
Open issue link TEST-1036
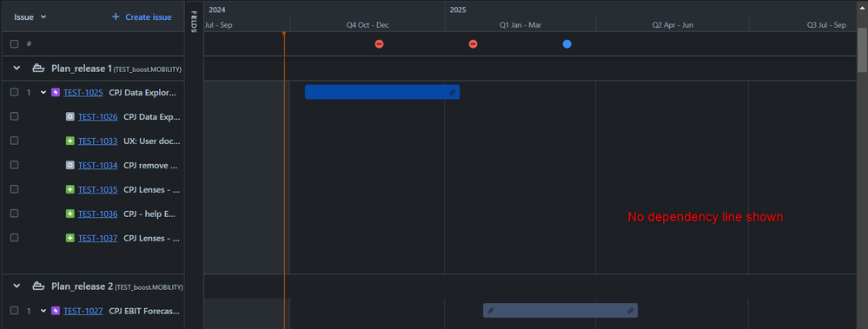97,214
